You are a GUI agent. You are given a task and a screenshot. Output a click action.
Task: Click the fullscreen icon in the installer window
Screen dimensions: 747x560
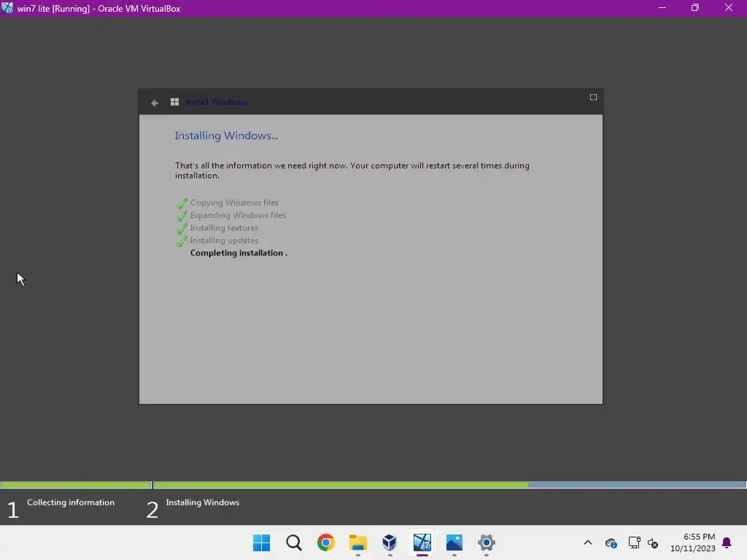click(593, 97)
